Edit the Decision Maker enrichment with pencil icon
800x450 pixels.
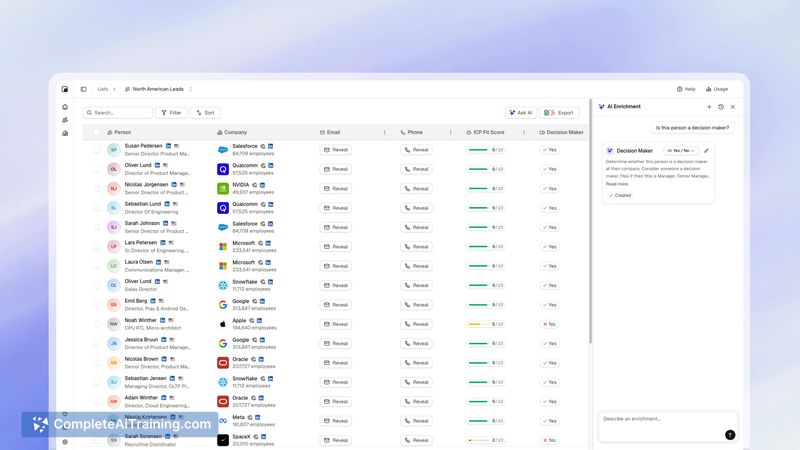tap(707, 151)
